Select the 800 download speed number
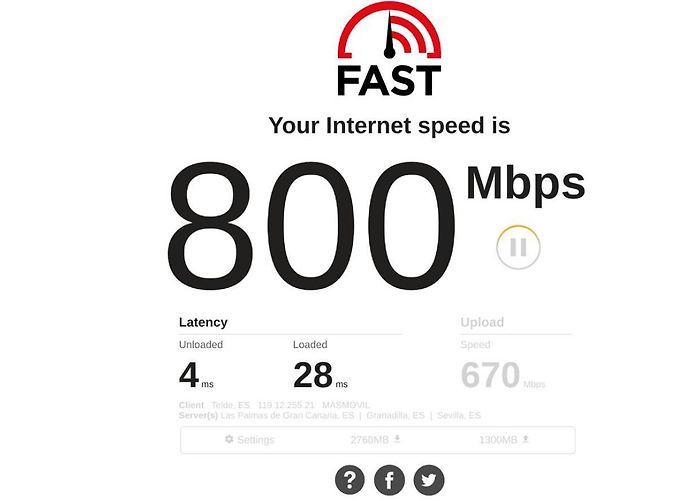Screen dimensions: 700x500 [311, 226]
